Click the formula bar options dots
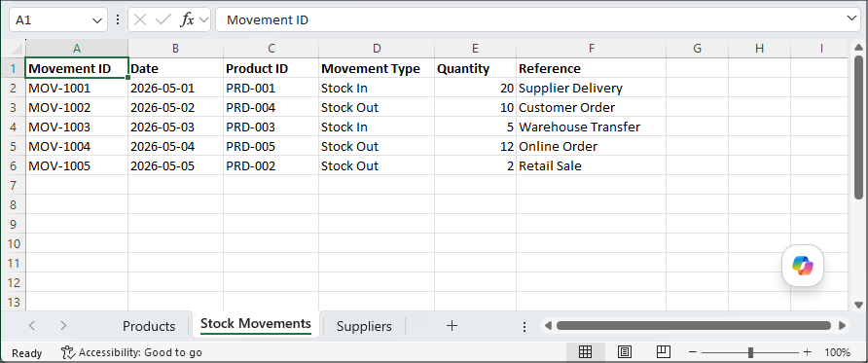 [118, 19]
